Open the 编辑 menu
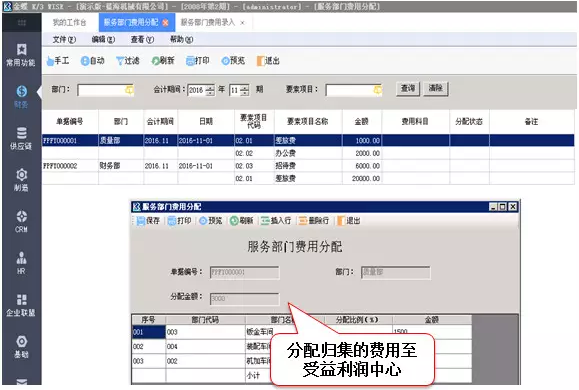The height and width of the screenshot is (390, 579). pyautogui.click(x=103, y=40)
